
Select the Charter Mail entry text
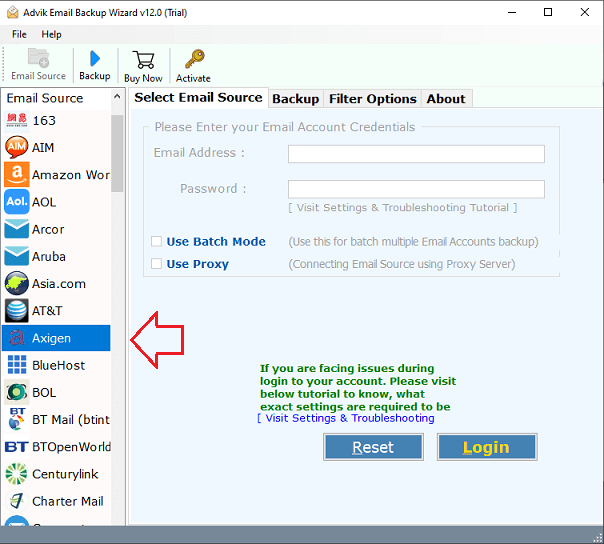[x=68, y=501]
